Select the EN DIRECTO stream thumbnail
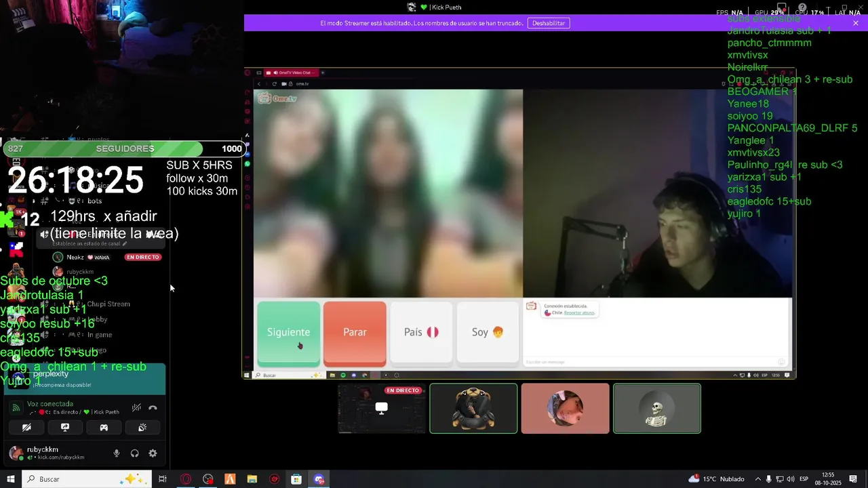Screen dimensions: 868x488 pos(382,409)
